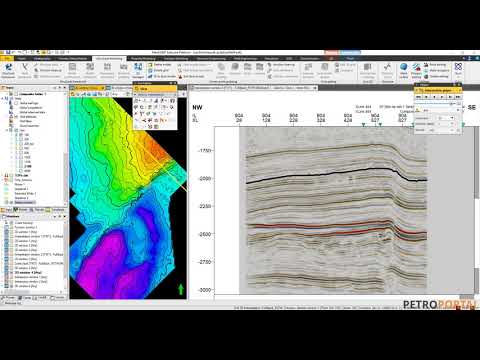Click the play forward button in Players panel
Viewport: 480px width, 360px height.
[x=442, y=97]
